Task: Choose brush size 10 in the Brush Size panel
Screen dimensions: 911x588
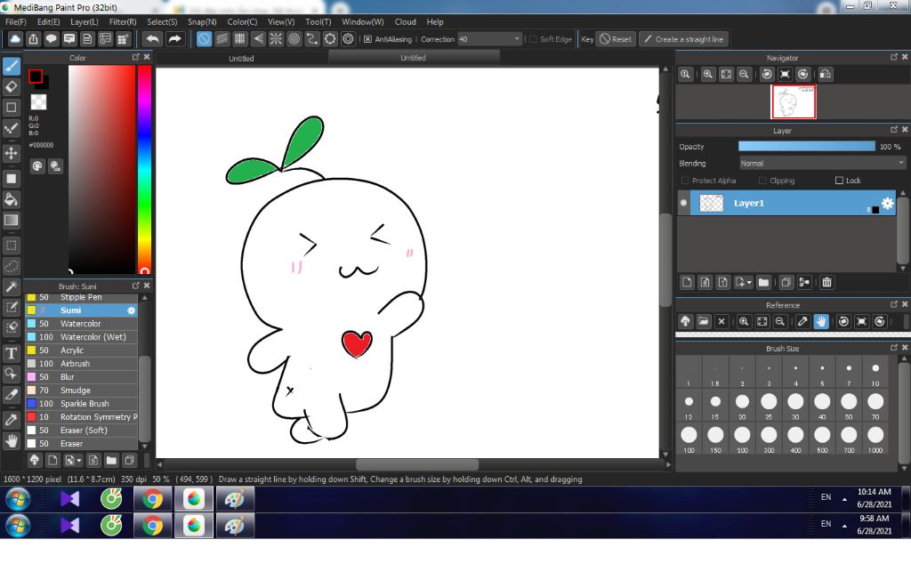Action: pos(875,373)
